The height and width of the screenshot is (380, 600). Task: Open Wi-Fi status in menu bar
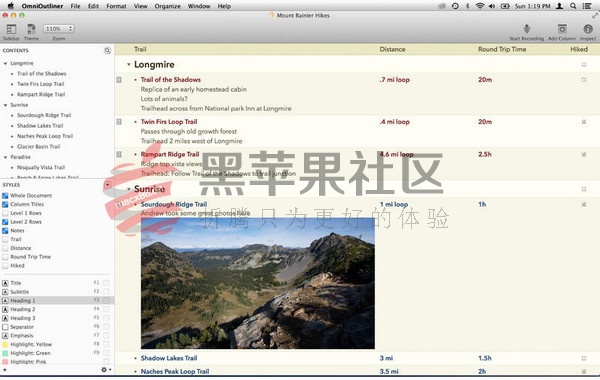[x=480, y=6]
